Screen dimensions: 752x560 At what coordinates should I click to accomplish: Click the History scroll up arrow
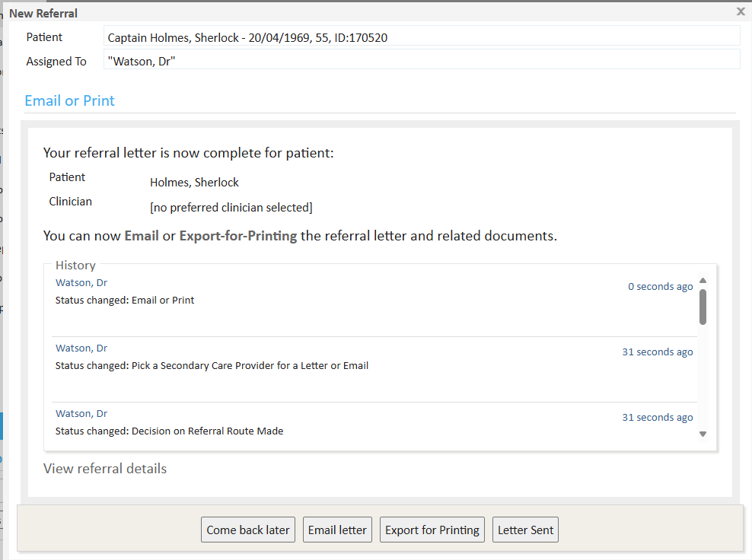703,280
